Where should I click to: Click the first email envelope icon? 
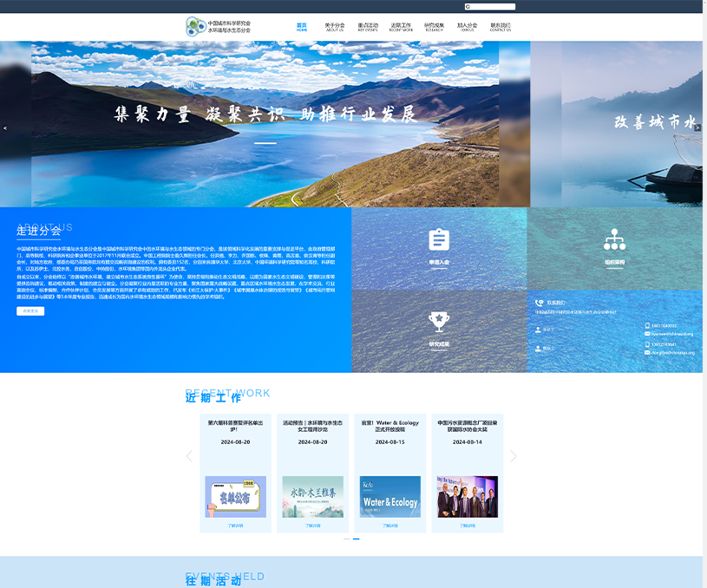[x=647, y=334]
